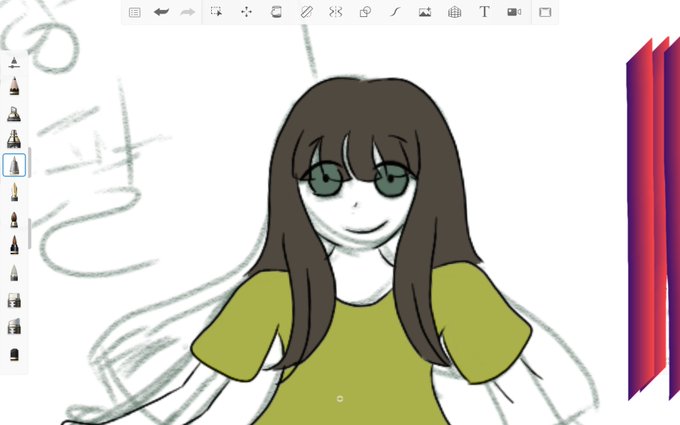Image resolution: width=680 pixels, height=425 pixels.
Task: Toggle full screen UI icon
Action: [x=545, y=12]
